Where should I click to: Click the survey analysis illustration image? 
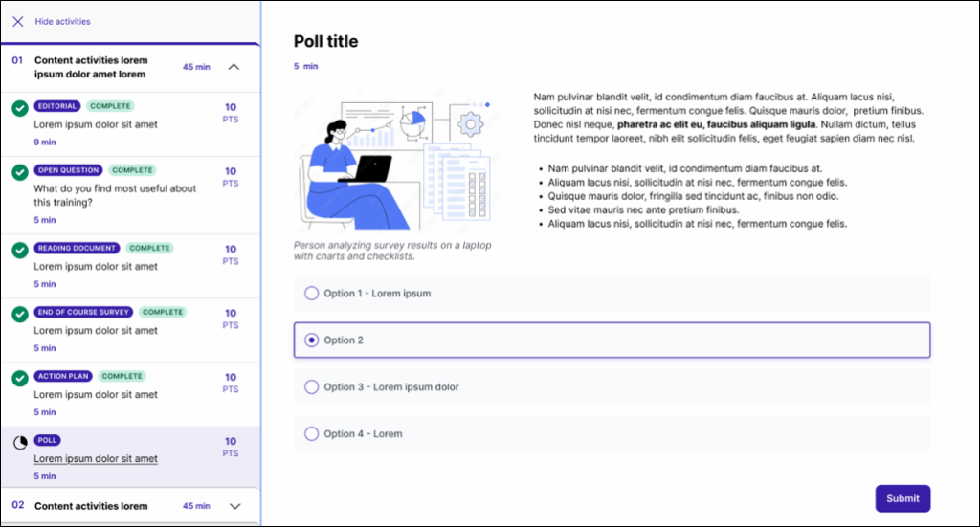pyautogui.click(x=394, y=163)
